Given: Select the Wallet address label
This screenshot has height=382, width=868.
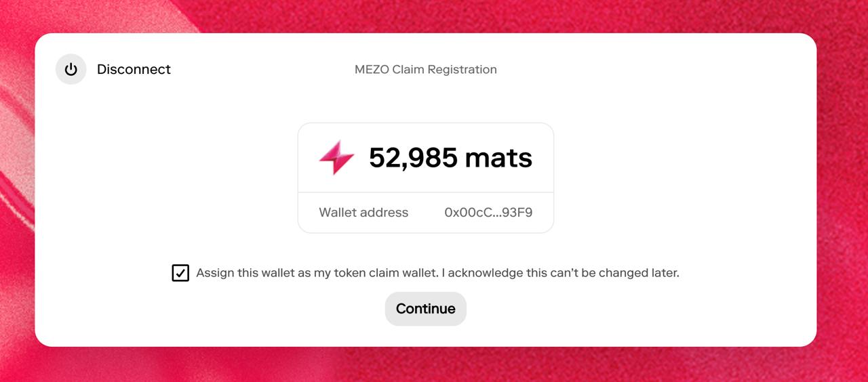Looking at the screenshot, I should 363,213.
